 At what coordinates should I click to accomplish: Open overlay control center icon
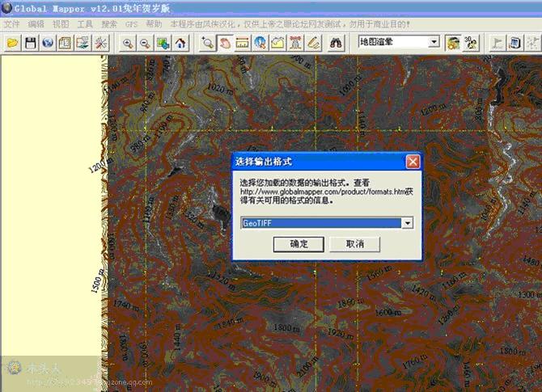pos(65,43)
